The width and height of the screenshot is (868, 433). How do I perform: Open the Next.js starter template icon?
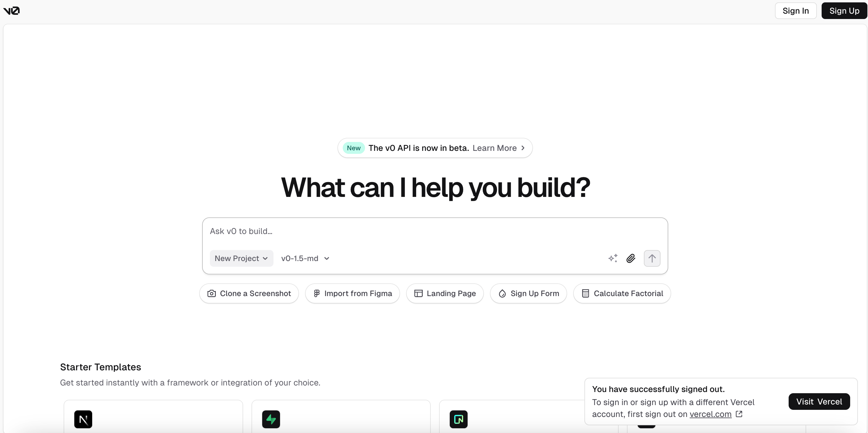(x=83, y=419)
